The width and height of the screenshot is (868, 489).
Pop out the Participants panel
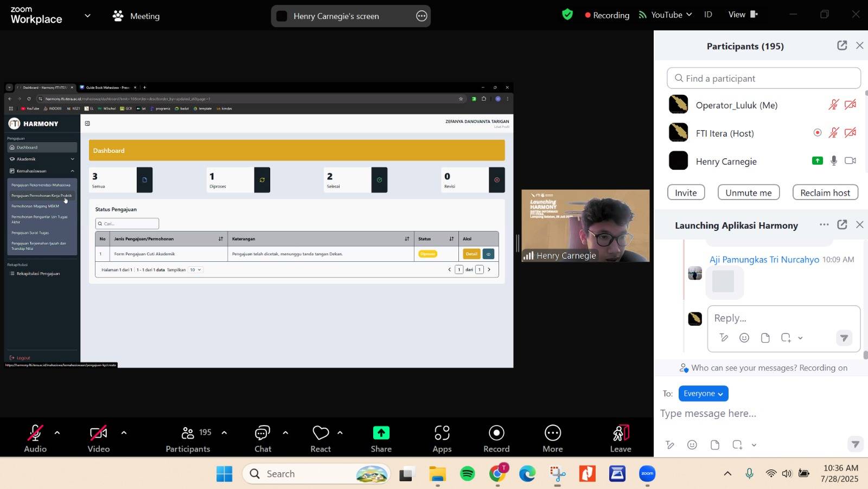tap(842, 46)
